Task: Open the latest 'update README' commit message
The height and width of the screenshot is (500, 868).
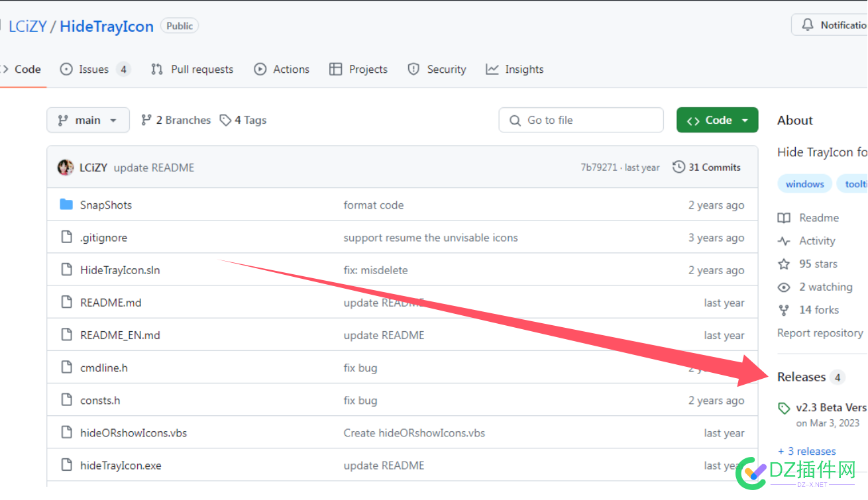Action: (x=154, y=168)
